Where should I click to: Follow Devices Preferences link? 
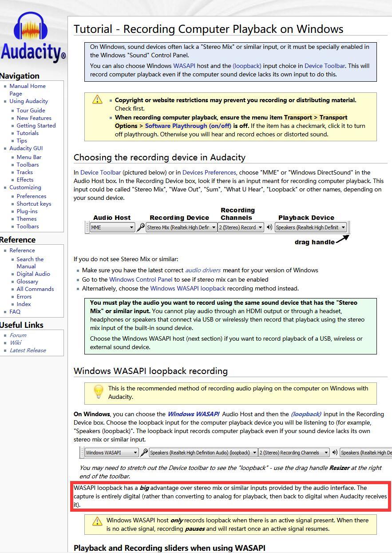pyautogui.click(x=209, y=172)
